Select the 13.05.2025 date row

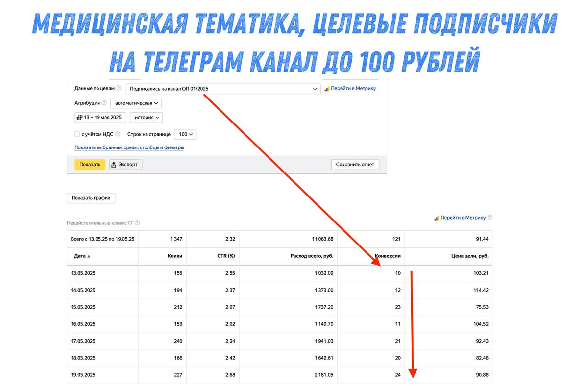279,273
